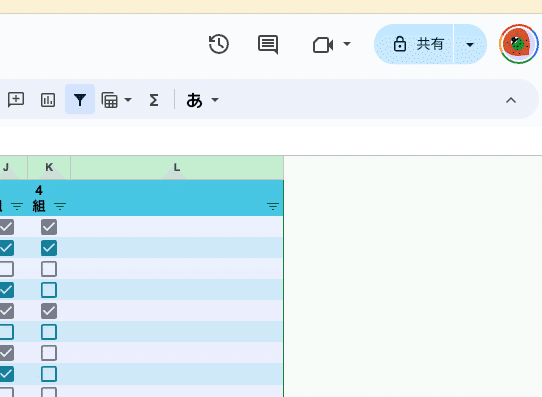Open input tools あ button
The width and height of the screenshot is (542, 397).
(x=194, y=100)
